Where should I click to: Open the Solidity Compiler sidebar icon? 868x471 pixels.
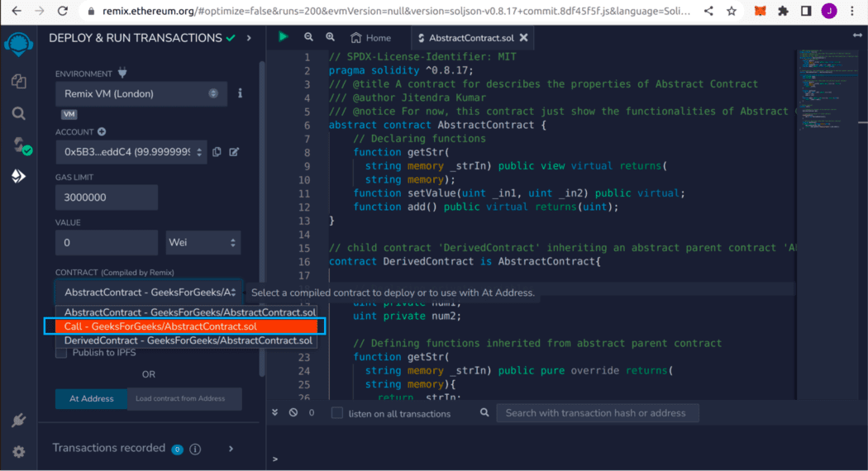18,145
